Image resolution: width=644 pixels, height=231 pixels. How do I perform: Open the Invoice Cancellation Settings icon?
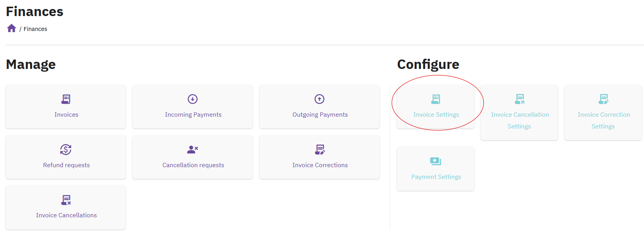(520, 99)
